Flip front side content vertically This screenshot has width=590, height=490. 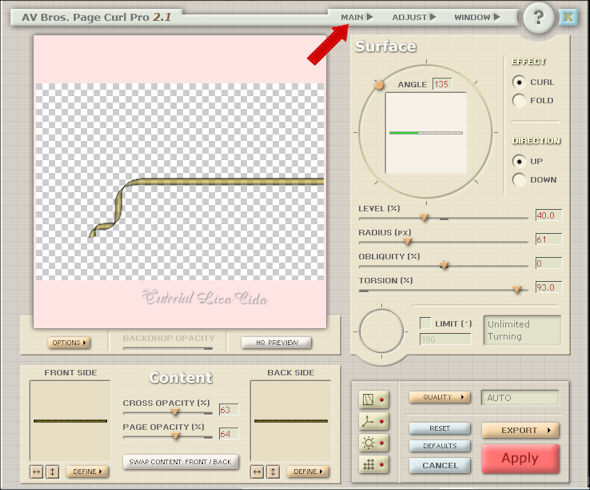point(52,472)
